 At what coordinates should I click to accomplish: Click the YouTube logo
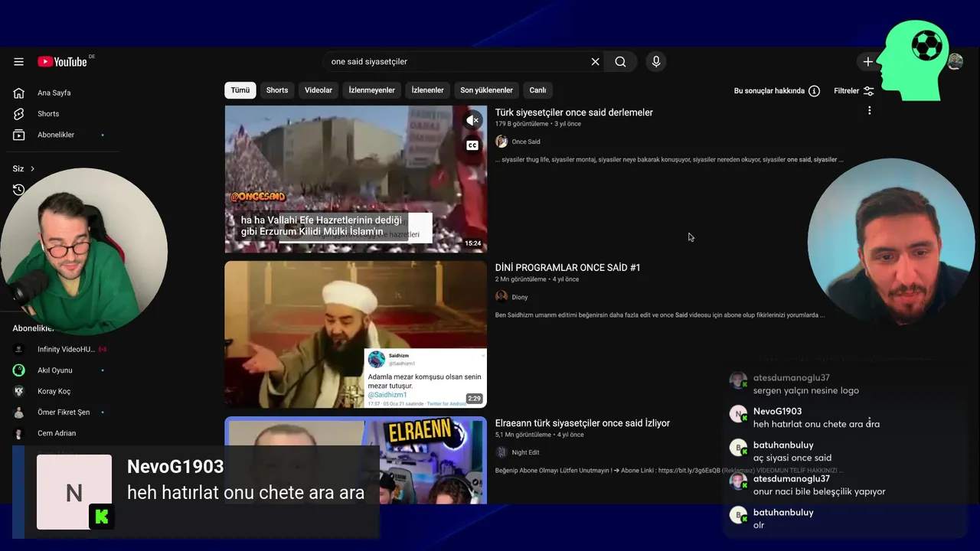coord(62,62)
